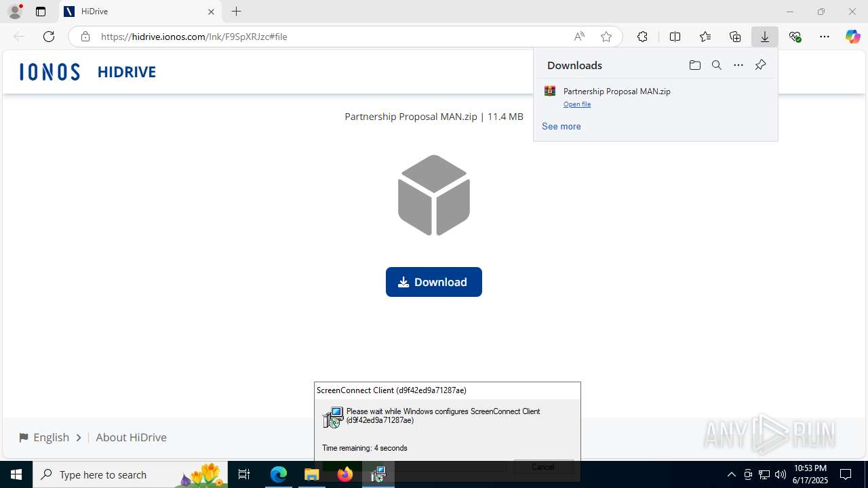Open the English language selector
The width and height of the screenshot is (868, 488).
point(50,437)
